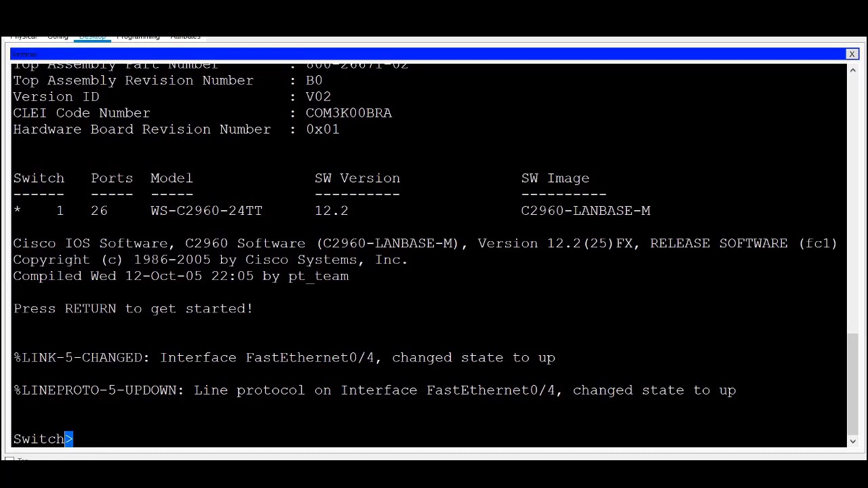Viewport: 868px width, 488px height.
Task: Click the Press RETURN to get started text
Action: click(x=133, y=308)
